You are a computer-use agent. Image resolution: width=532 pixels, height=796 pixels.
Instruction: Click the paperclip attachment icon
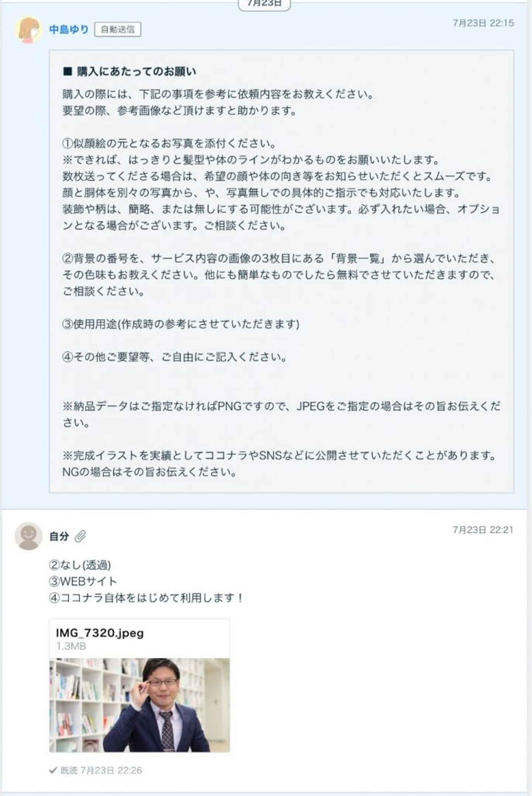pyautogui.click(x=80, y=536)
